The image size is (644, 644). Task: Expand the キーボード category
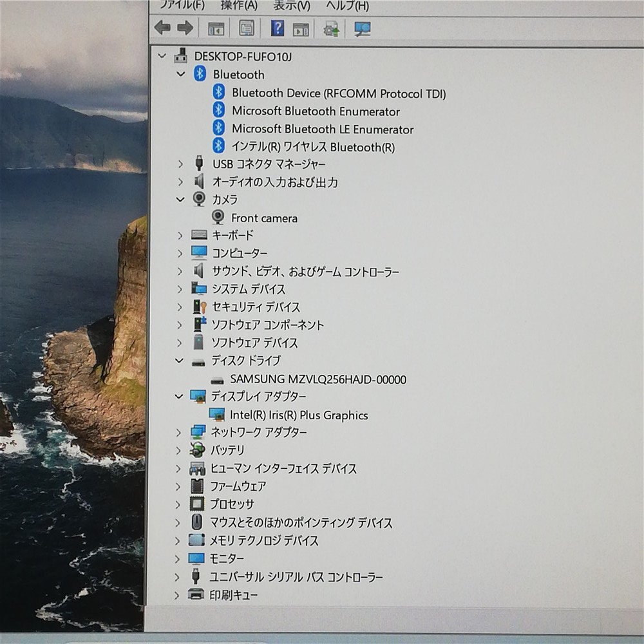point(180,236)
